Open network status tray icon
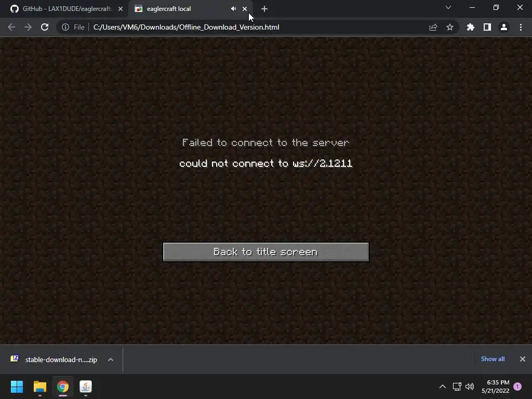Screen dimensions: 532x399 [x=457, y=387]
